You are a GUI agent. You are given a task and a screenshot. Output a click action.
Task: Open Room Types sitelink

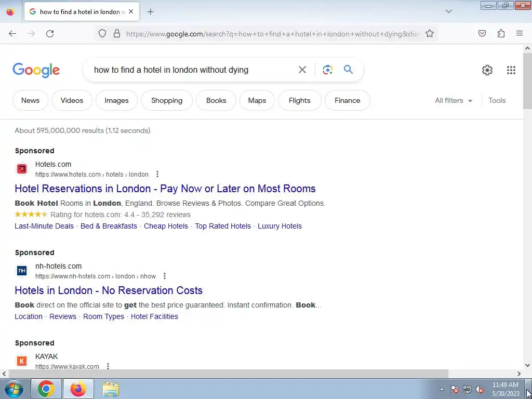(103, 316)
